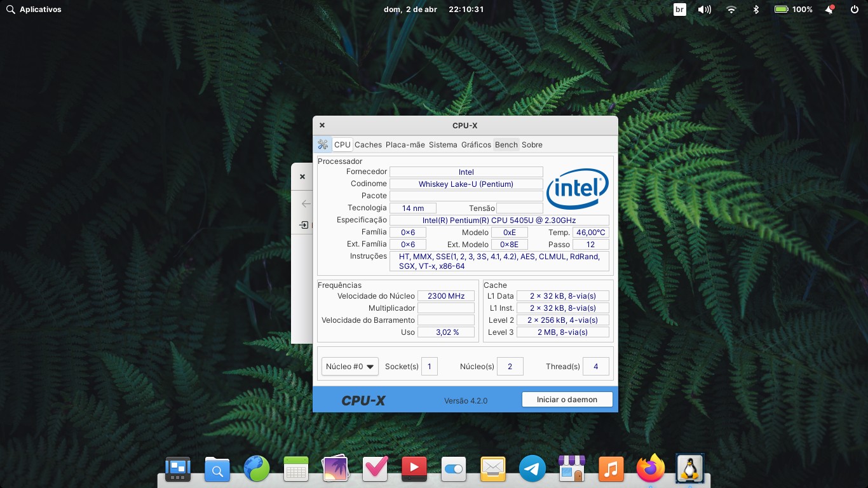The width and height of the screenshot is (868, 488).
Task: Open the Mail app in the dock
Action: [x=493, y=470]
